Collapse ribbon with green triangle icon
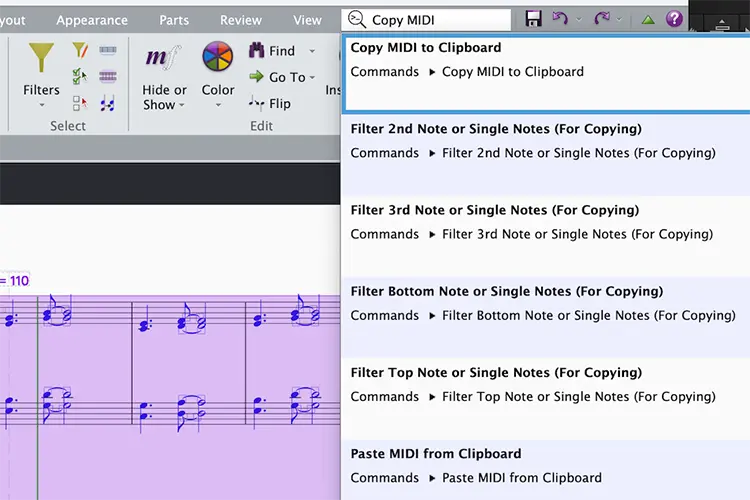The width and height of the screenshot is (750, 500). 648,20
